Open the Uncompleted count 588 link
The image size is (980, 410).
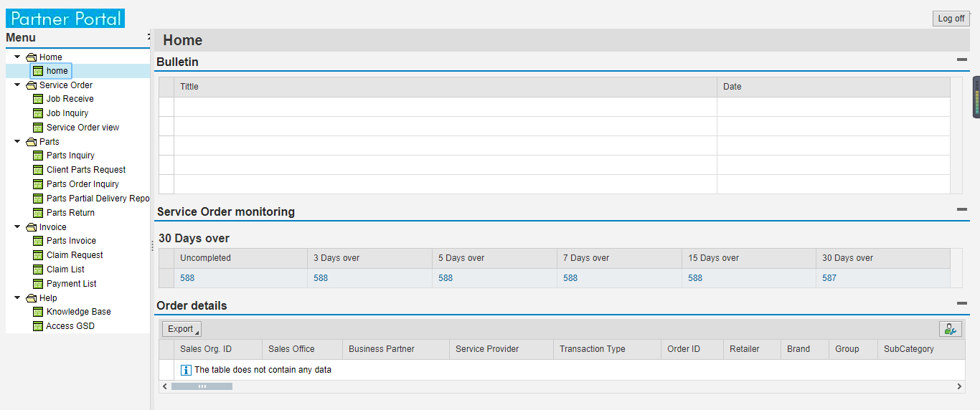tap(187, 278)
